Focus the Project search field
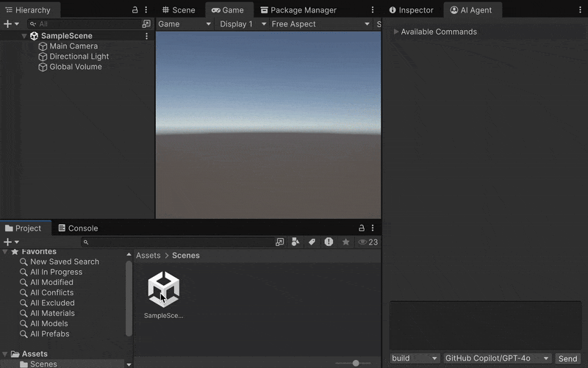Screen dimensions: 588x368 coord(178,242)
